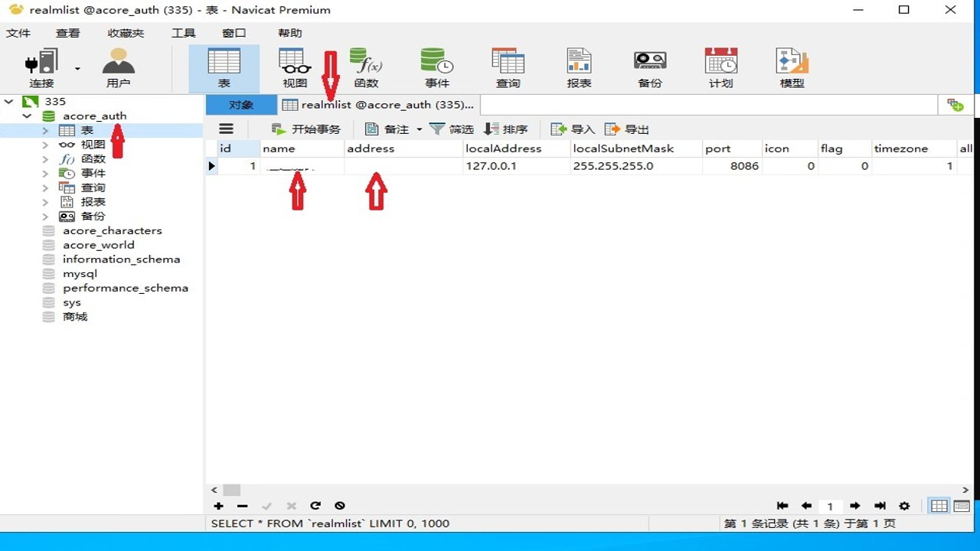Click the new tab icon at tab bar end

point(955,105)
